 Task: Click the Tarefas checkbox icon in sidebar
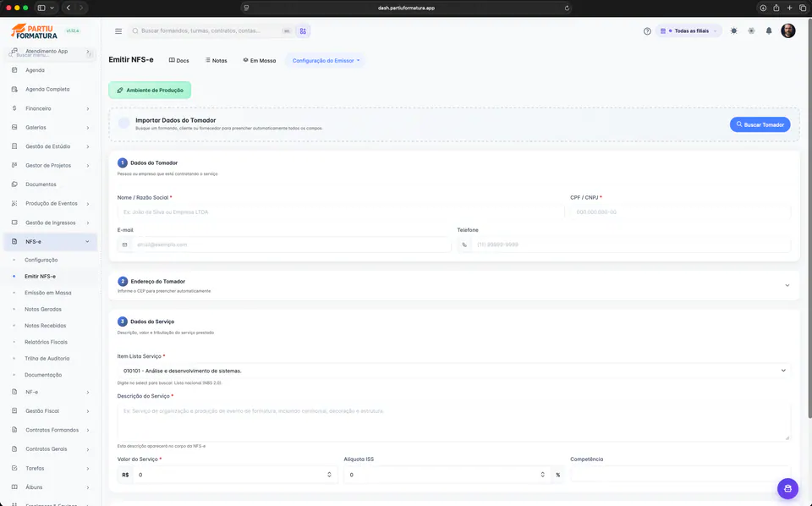click(14, 468)
